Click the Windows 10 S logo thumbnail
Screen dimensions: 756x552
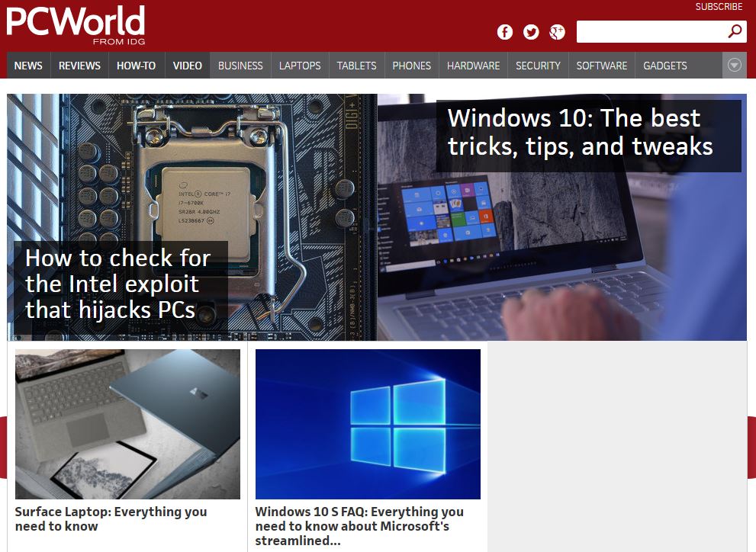[368, 424]
